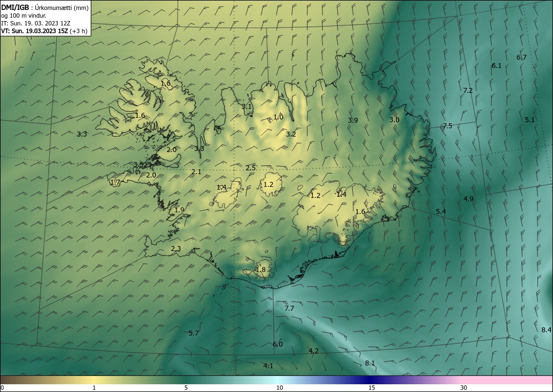Click the 8.1 value label
The width and height of the screenshot is (553, 392).
[370, 363]
